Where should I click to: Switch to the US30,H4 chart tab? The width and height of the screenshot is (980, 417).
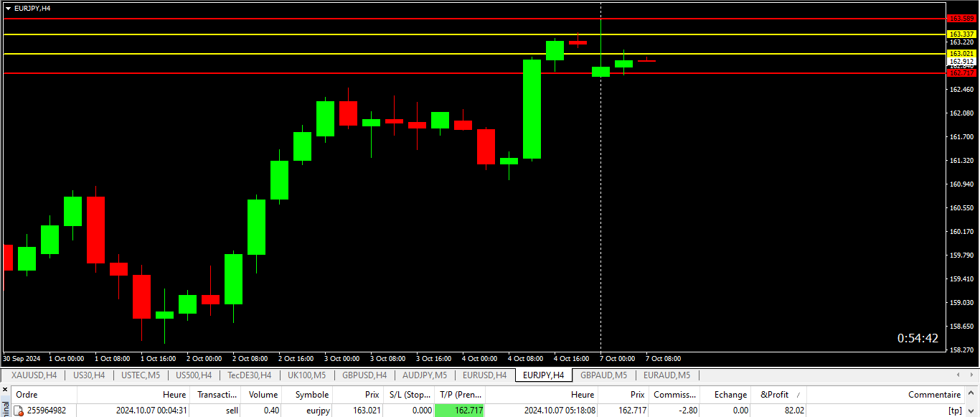coord(89,375)
